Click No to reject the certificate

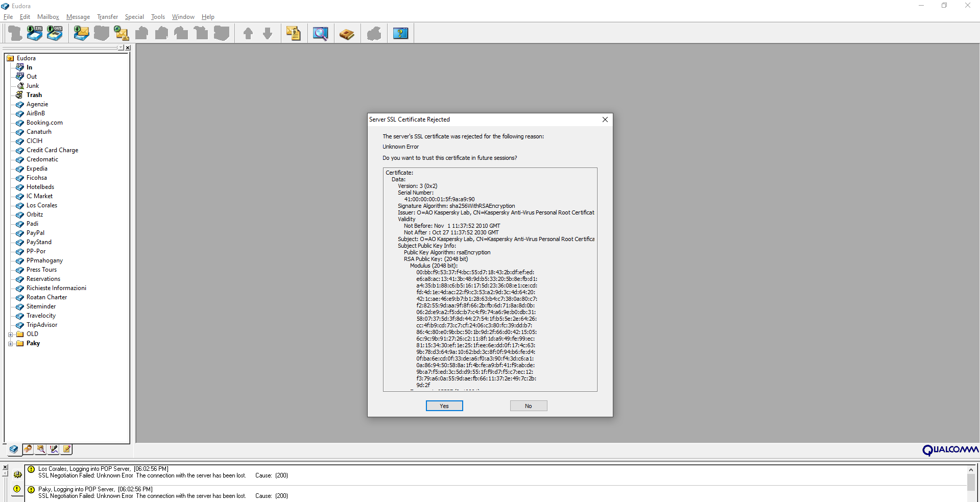[529, 406]
